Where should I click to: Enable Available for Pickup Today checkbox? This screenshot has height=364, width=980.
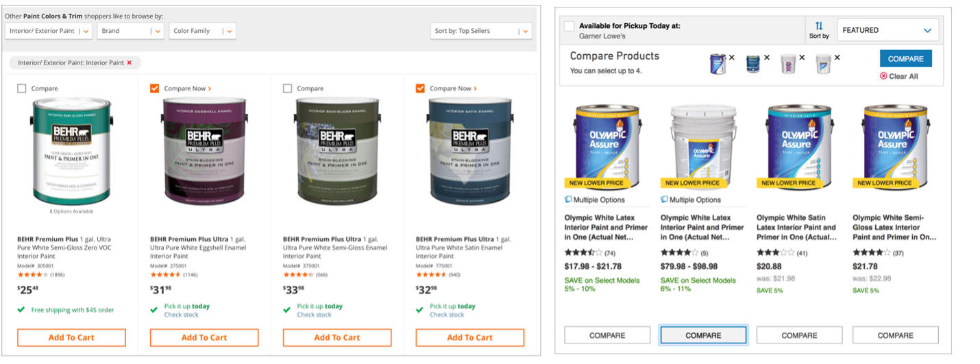[x=569, y=26]
